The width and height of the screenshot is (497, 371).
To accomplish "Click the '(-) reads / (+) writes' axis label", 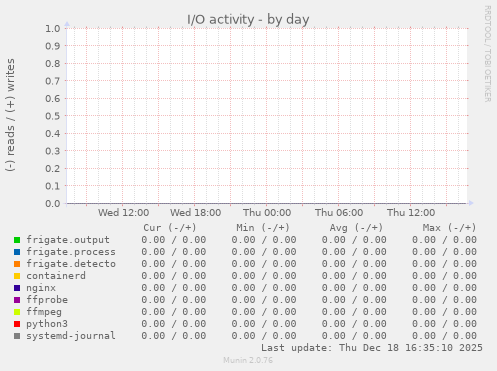I will [10, 115].
